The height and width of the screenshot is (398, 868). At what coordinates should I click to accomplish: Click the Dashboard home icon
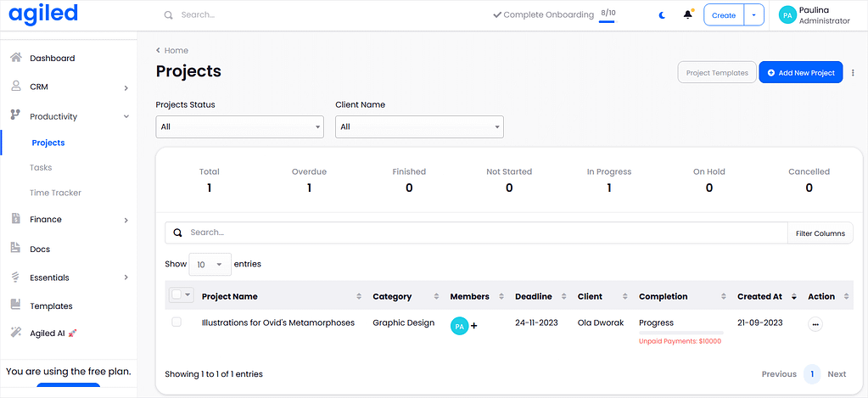click(x=16, y=58)
